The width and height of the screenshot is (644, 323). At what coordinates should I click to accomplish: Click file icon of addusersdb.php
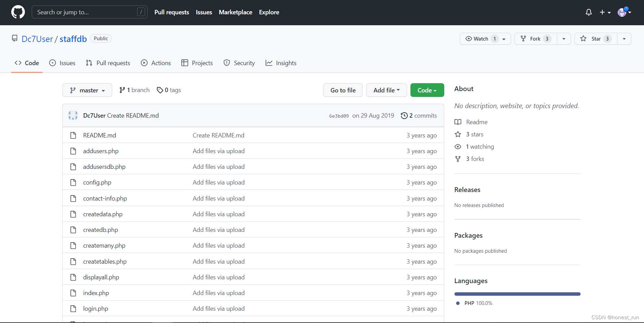[x=73, y=167]
